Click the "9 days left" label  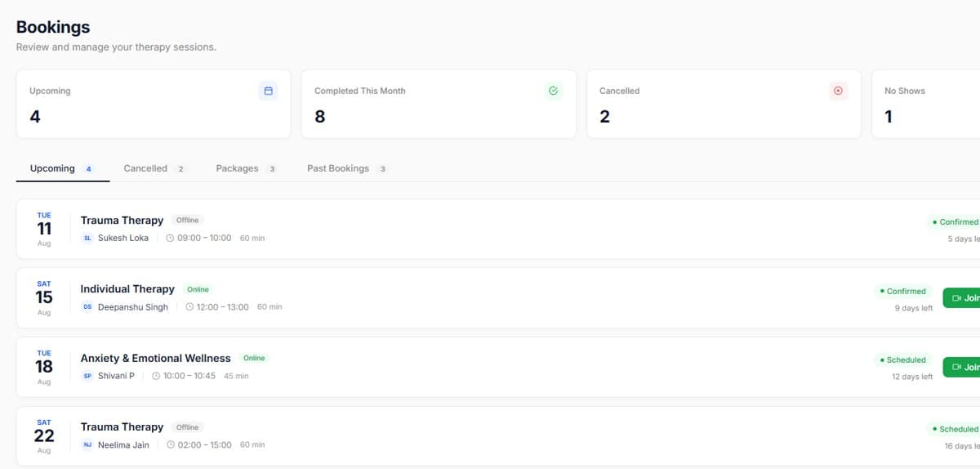914,308
